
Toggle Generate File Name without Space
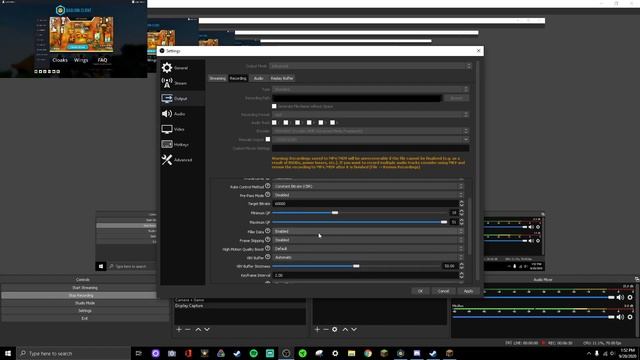[x=274, y=106]
